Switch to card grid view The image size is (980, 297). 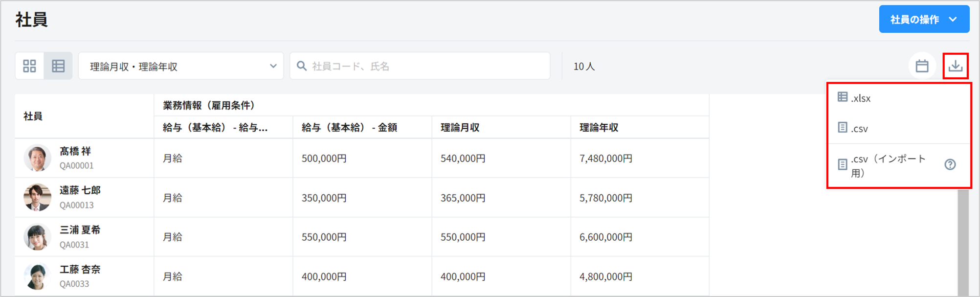click(x=30, y=66)
